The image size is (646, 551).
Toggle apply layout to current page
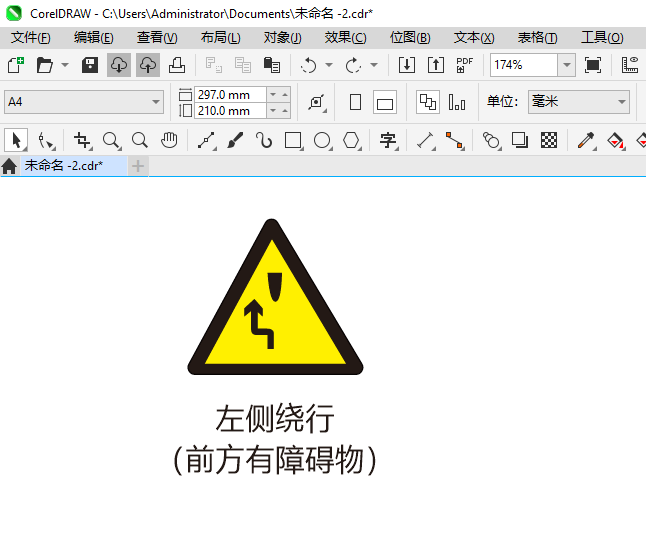(x=457, y=102)
